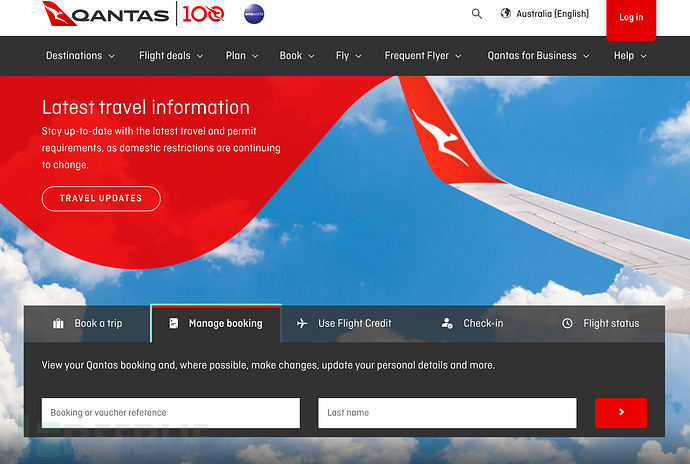This screenshot has width=690, height=464.
Task: Click the person icon for Check-in
Action: click(447, 323)
